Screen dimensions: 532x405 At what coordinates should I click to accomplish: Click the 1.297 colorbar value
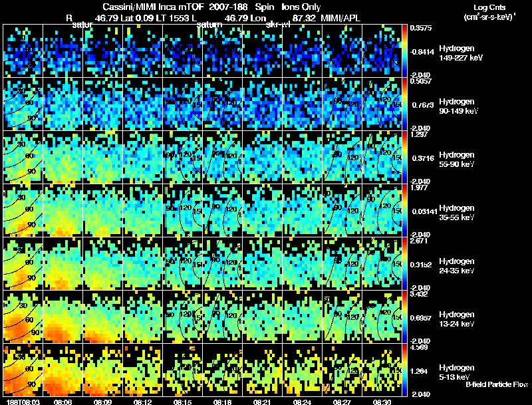click(x=419, y=134)
